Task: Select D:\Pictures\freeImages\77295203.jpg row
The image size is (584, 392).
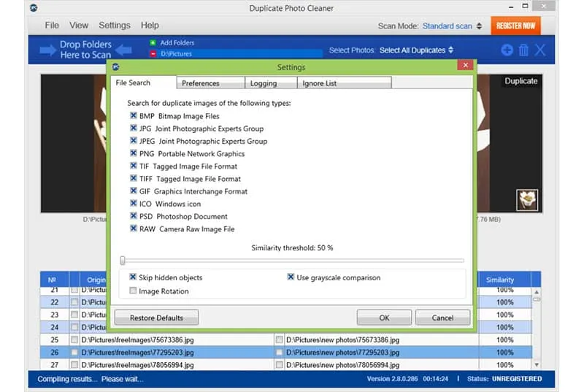Action: [x=137, y=352]
